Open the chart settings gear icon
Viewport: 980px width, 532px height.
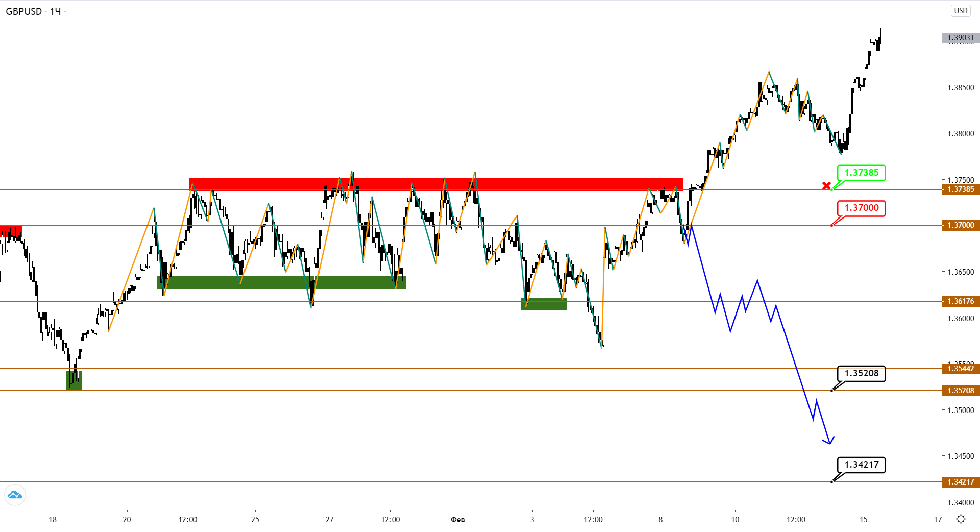pos(961,519)
